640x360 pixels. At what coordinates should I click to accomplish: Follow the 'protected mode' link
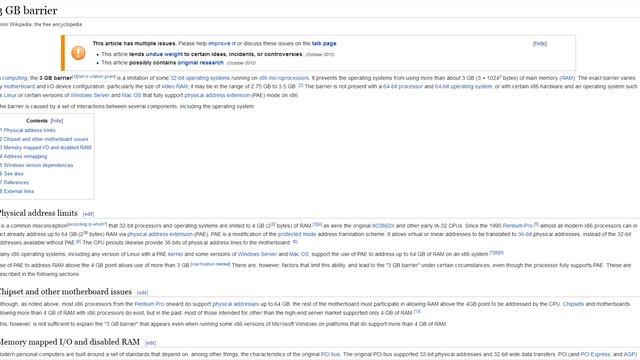click(297, 234)
